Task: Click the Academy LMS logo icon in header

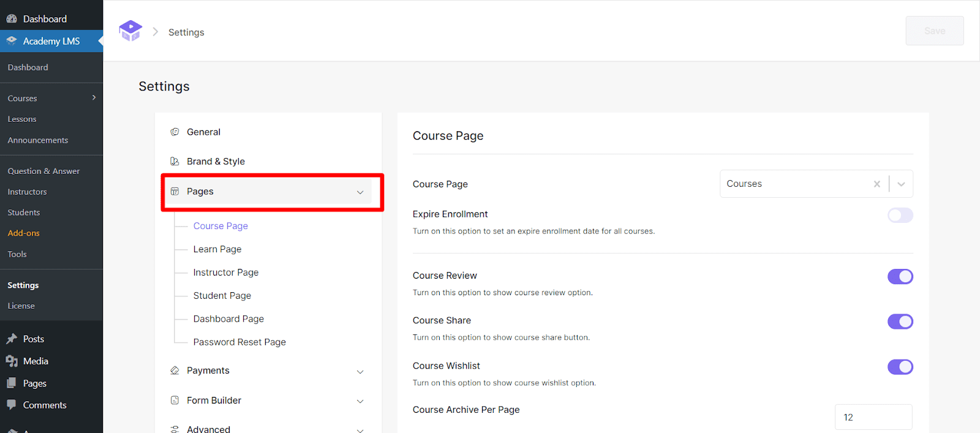Action: pyautogui.click(x=130, y=31)
